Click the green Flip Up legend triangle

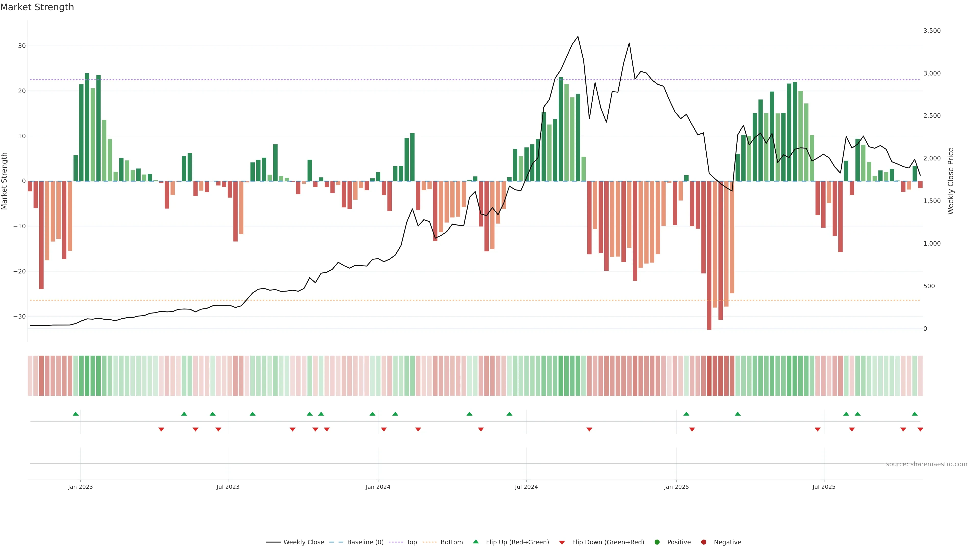475,542
